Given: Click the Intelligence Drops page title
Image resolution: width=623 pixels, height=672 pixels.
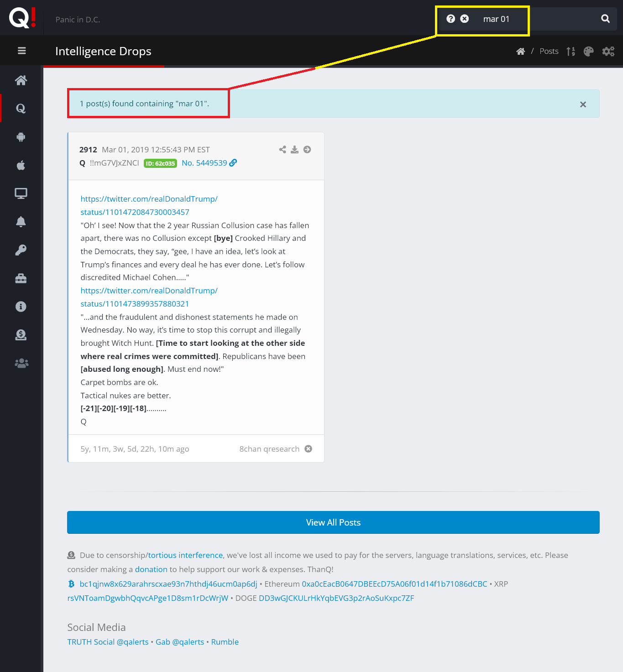Looking at the screenshot, I should [103, 51].
